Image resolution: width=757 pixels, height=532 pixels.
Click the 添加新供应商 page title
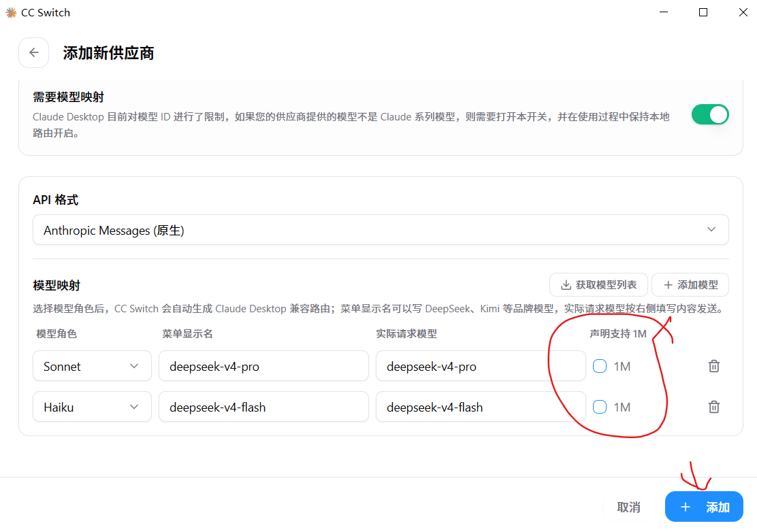tap(108, 53)
